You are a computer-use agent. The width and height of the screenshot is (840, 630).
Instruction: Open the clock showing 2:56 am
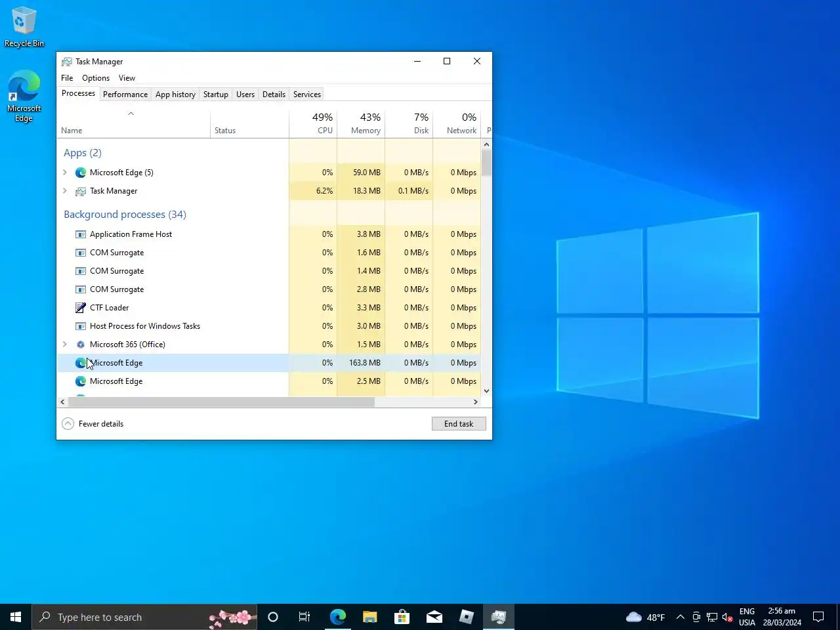coord(782,617)
